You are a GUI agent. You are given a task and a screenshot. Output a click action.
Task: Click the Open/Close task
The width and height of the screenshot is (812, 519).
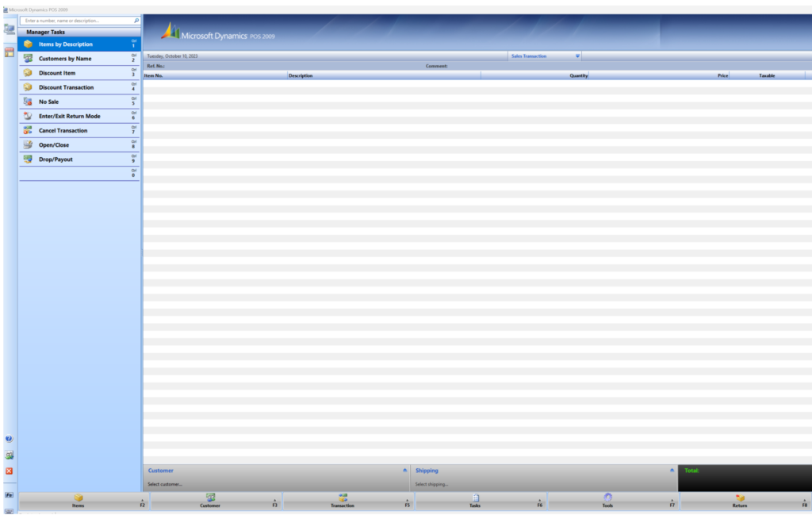pos(54,145)
